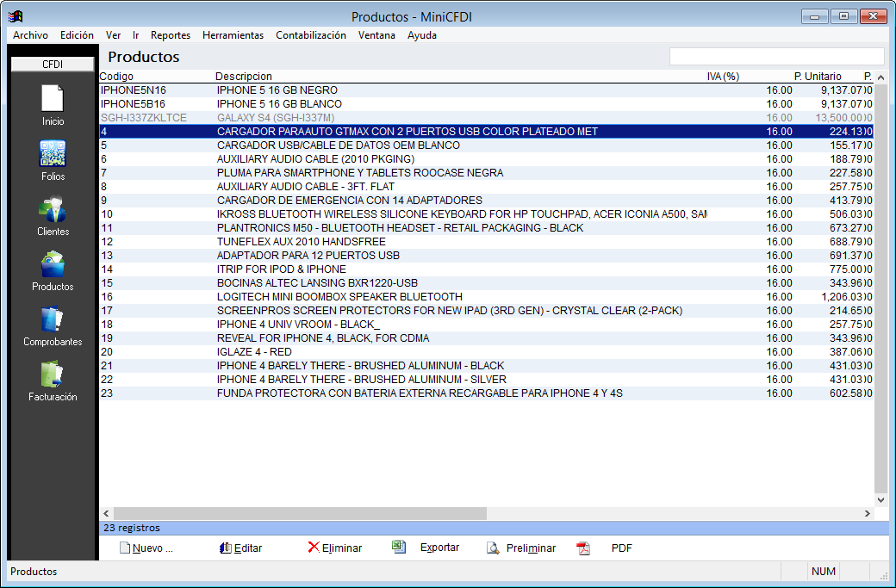This screenshot has width=896, height=588.
Task: Click the horizontal scrollbar thumb
Action: (300, 514)
